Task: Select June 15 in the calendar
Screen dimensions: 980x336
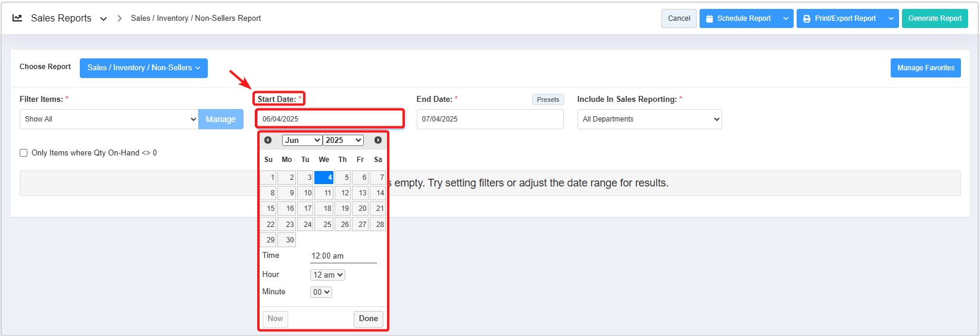Action: coord(269,209)
